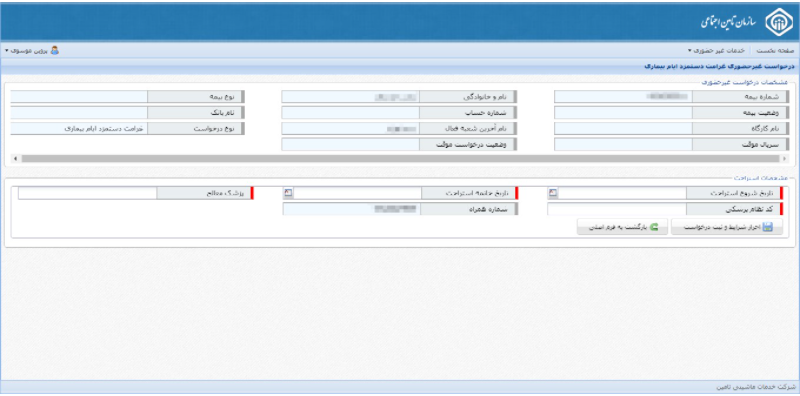Click the سریال موقت field

623,144
